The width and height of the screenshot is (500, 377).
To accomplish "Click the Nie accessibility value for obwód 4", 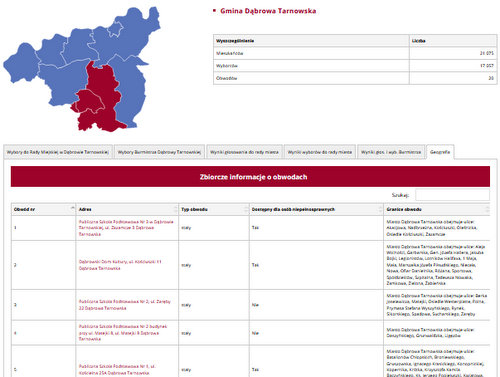I will click(x=255, y=333).
